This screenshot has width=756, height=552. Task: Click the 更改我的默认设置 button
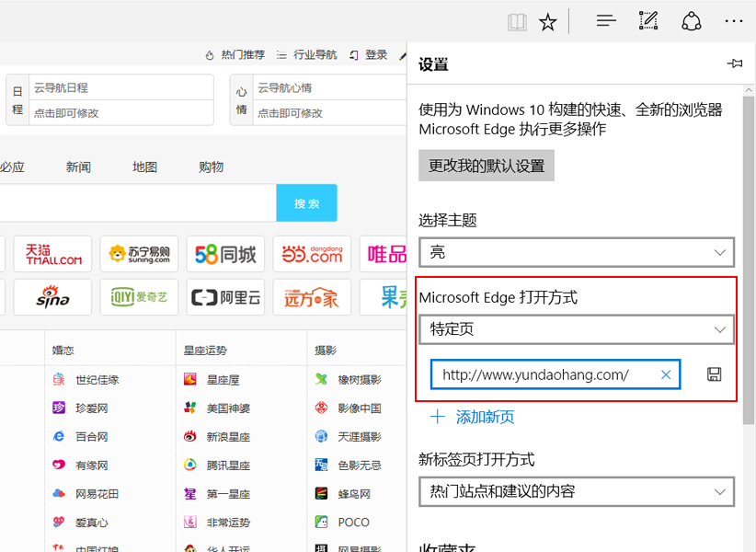(x=487, y=166)
